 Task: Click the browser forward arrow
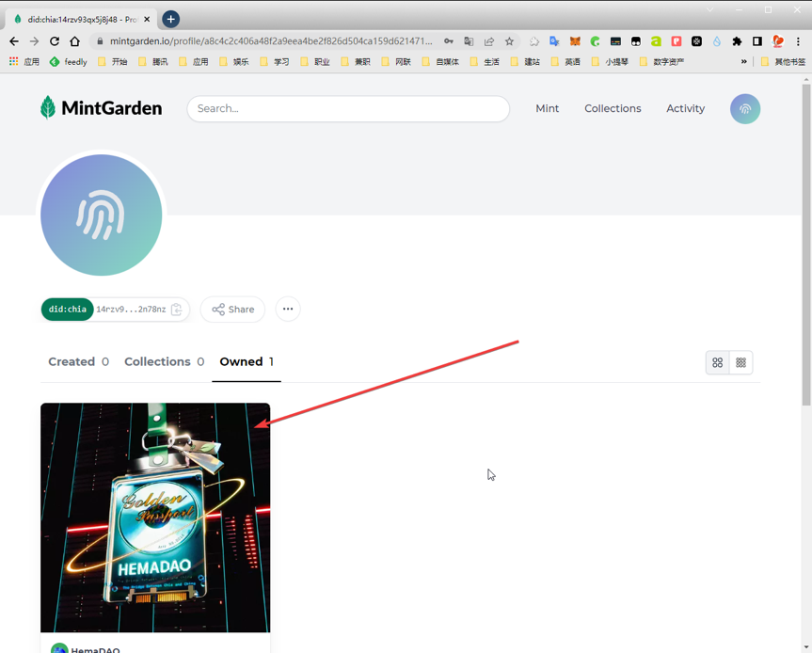(x=34, y=41)
